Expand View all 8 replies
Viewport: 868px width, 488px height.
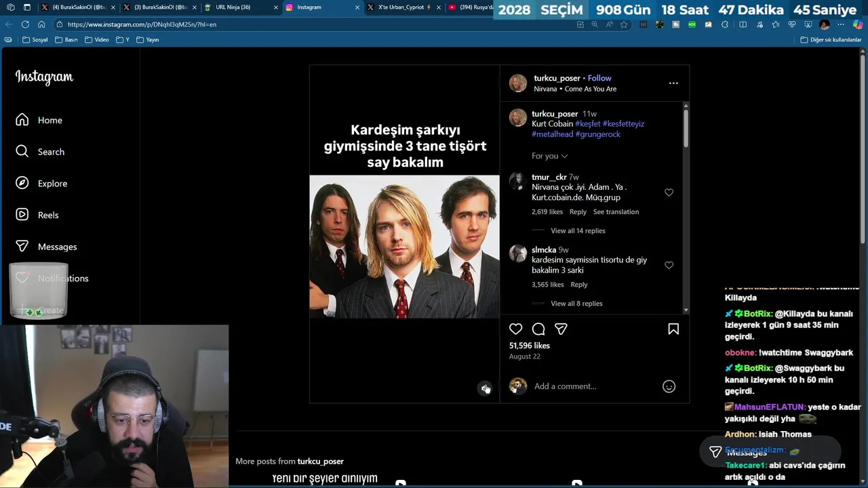(576, 304)
